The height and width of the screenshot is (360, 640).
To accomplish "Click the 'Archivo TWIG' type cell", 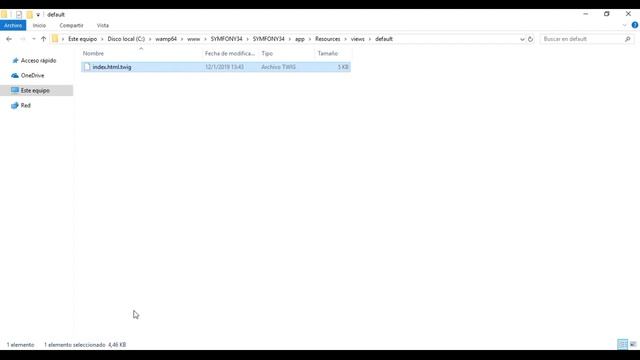I will coord(278,67).
